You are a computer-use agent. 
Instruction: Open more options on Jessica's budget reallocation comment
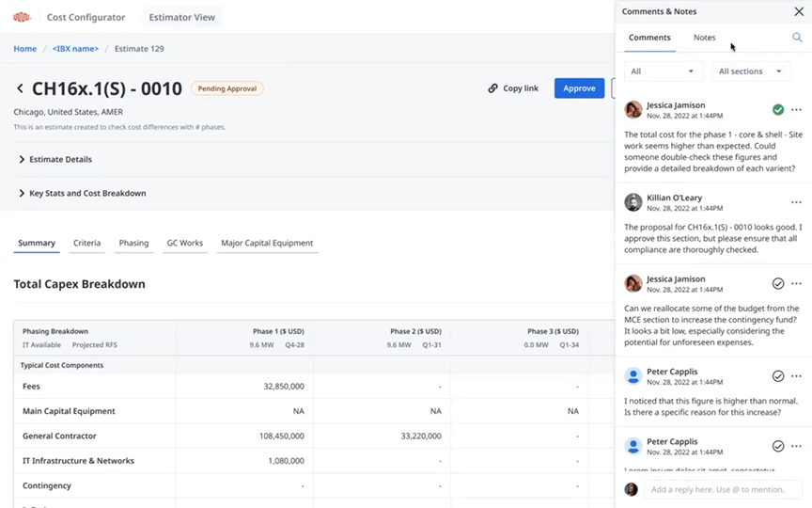click(x=796, y=283)
